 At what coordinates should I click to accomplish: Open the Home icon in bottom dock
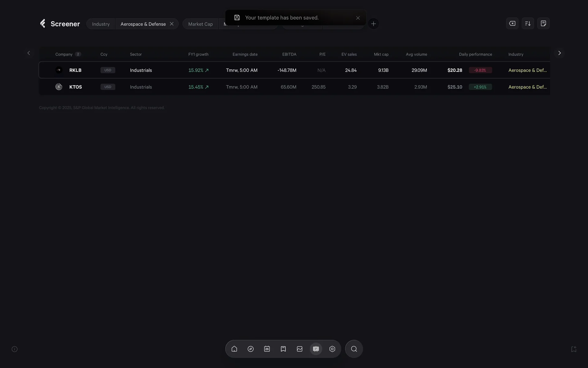tap(234, 349)
